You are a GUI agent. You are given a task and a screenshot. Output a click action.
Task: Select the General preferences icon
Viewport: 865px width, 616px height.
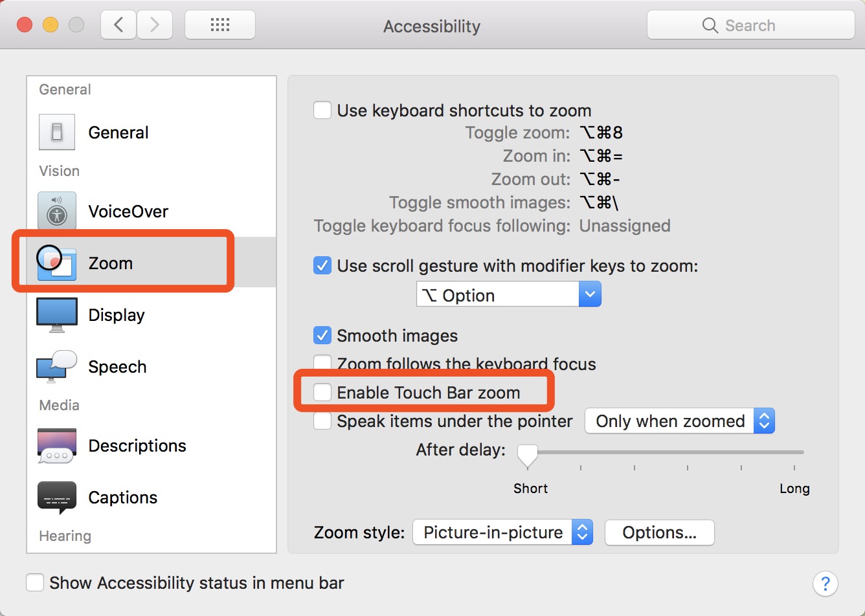coord(56,132)
